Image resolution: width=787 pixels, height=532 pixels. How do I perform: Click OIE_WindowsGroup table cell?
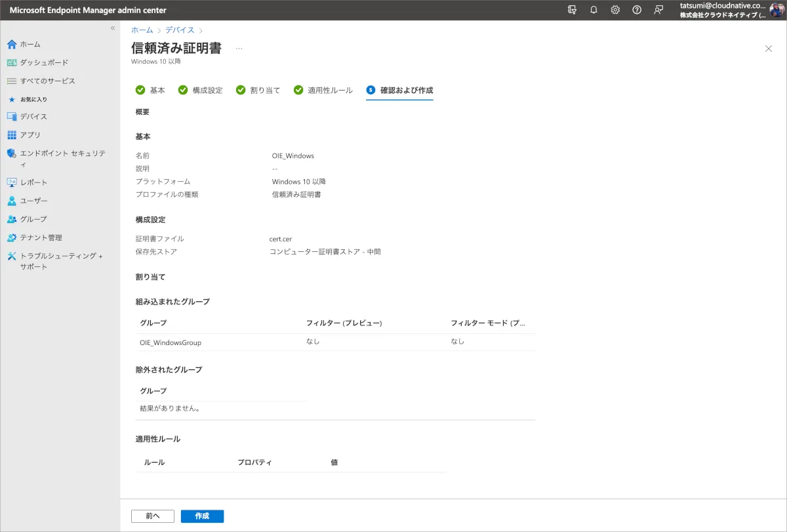pyautogui.click(x=171, y=342)
